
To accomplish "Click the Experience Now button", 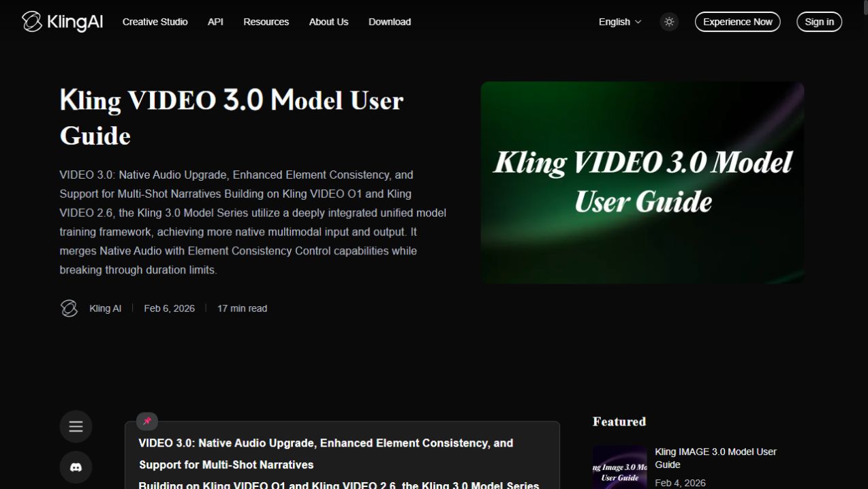I will click(x=738, y=22).
